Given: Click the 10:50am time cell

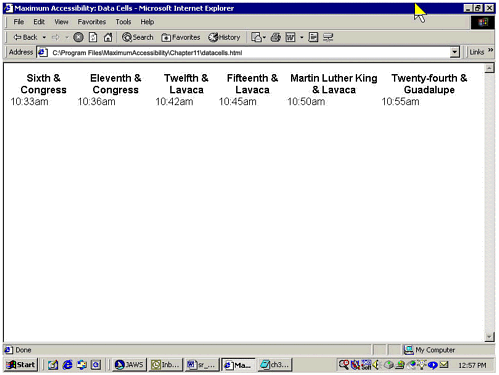Looking at the screenshot, I should 306,101.
